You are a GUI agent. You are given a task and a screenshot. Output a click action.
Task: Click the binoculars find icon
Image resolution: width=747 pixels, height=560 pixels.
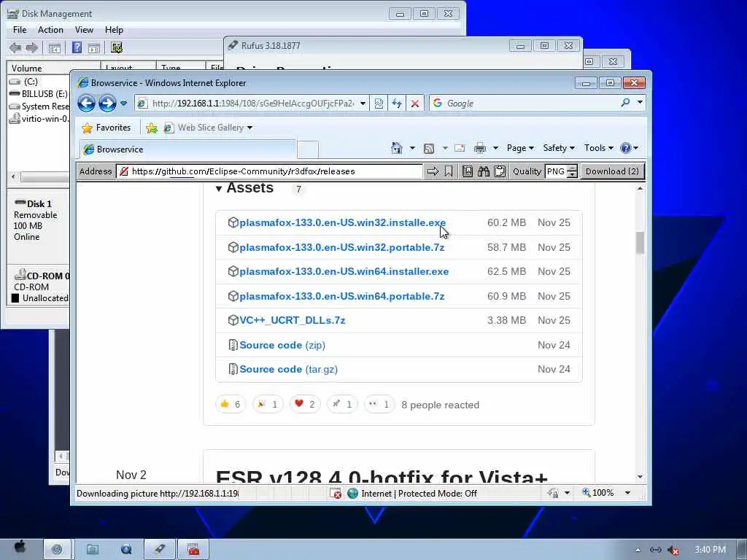(x=484, y=171)
